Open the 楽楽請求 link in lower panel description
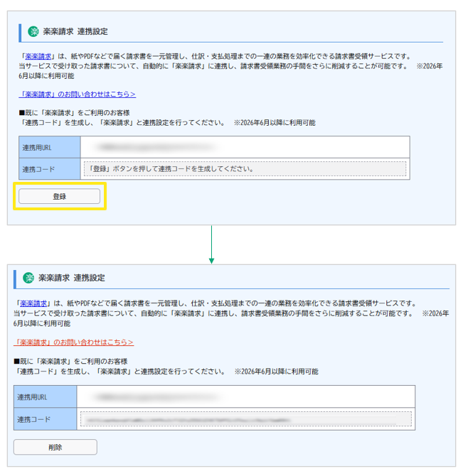The image size is (463, 476). click(x=33, y=303)
